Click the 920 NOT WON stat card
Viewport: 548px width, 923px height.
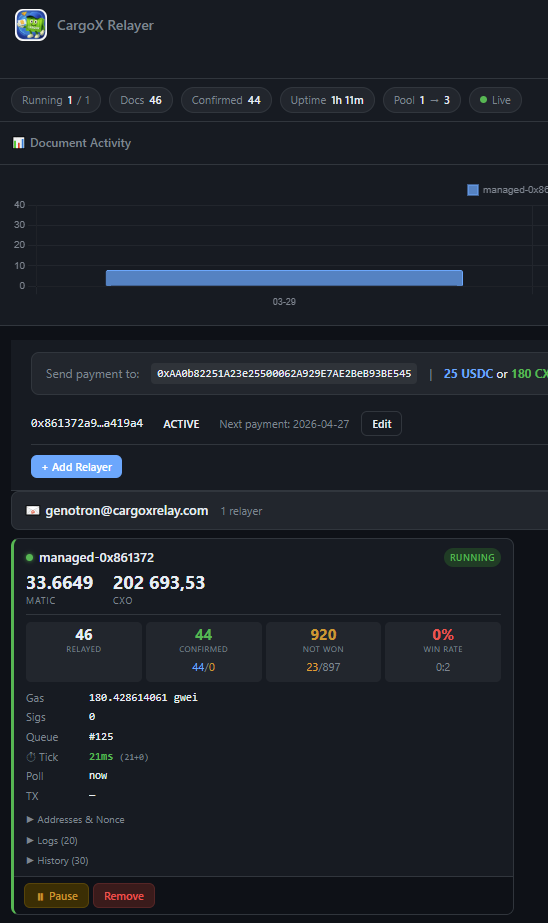(323, 652)
